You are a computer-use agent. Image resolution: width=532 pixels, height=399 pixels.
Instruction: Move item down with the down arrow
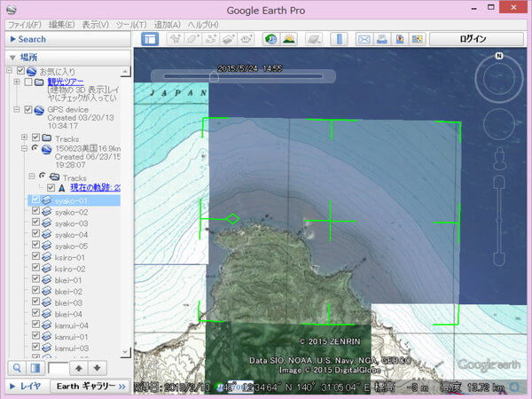97,368
